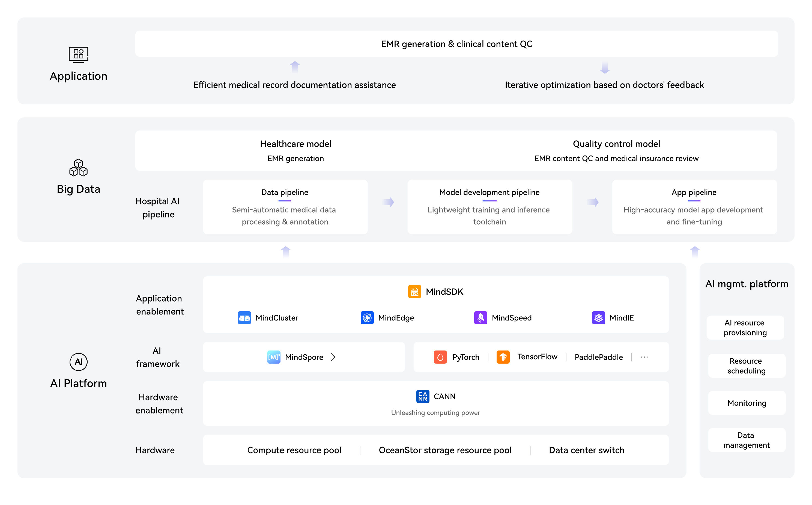
Task: Click the orange MindSDK icon
Action: (414, 292)
